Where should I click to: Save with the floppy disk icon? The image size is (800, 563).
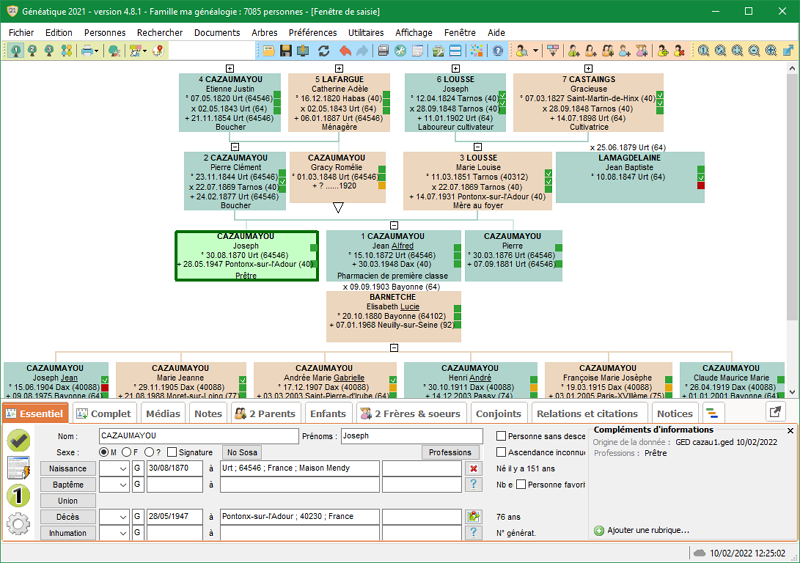[286, 51]
